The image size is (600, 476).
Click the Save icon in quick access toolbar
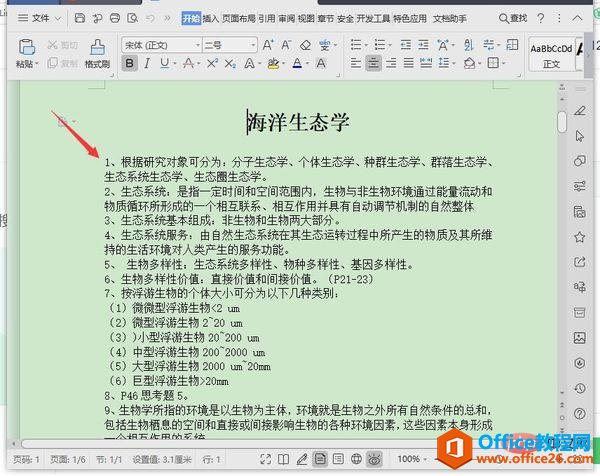[80, 18]
